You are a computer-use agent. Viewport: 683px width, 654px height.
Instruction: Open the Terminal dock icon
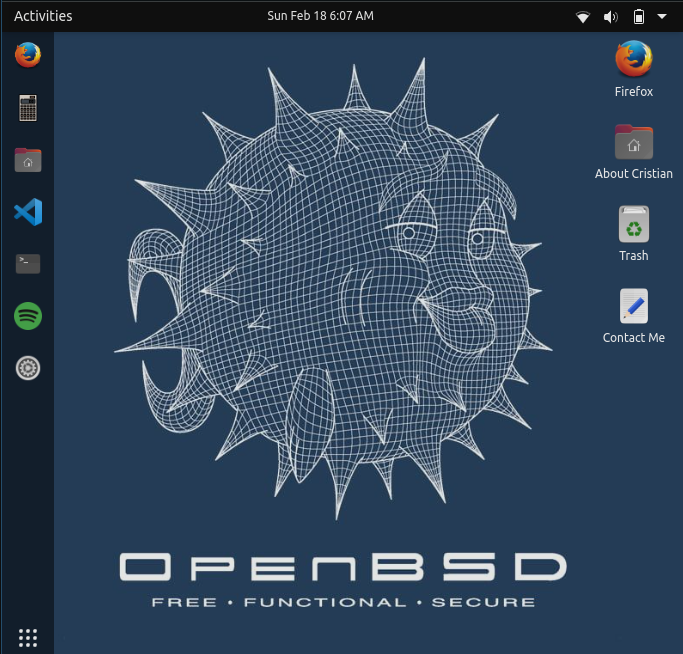(28, 264)
